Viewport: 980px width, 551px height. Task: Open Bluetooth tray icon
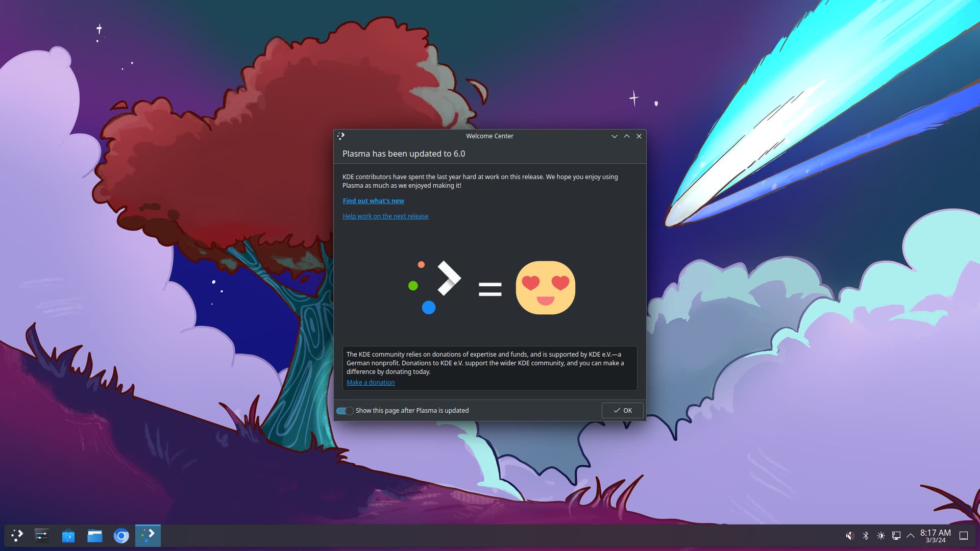pyautogui.click(x=866, y=536)
